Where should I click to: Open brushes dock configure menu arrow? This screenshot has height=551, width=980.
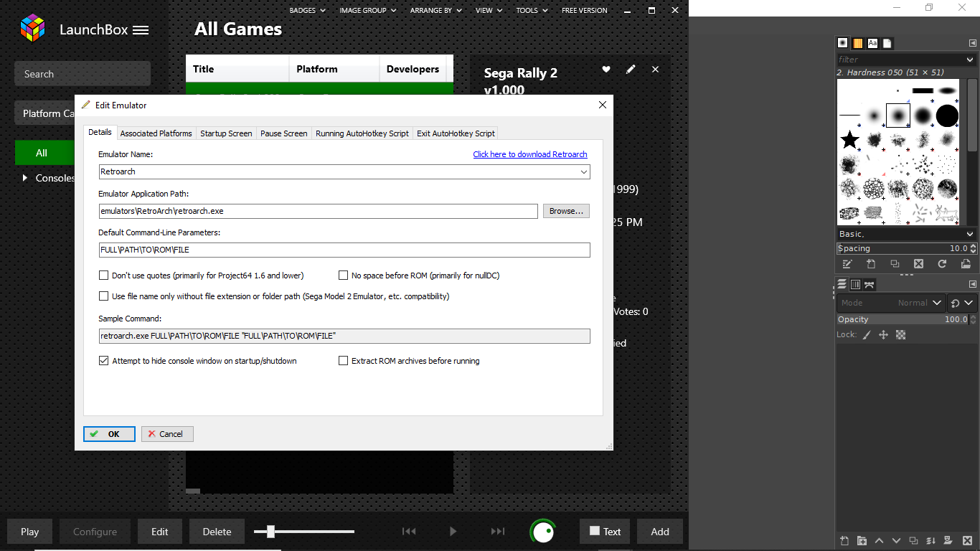[973, 43]
